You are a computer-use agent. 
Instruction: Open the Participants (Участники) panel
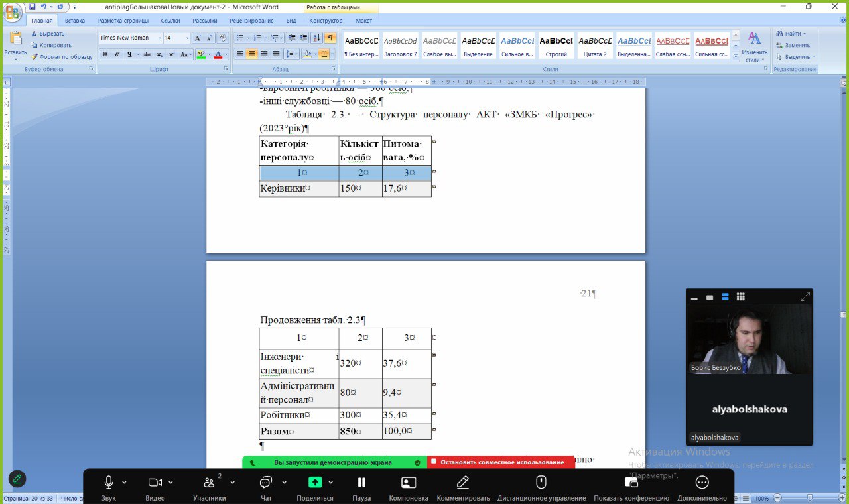pyautogui.click(x=210, y=487)
